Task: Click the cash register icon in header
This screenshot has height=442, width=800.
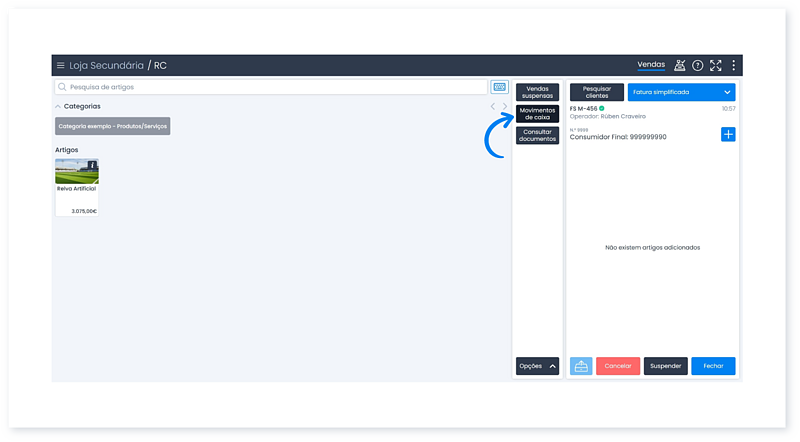Action: pos(680,65)
